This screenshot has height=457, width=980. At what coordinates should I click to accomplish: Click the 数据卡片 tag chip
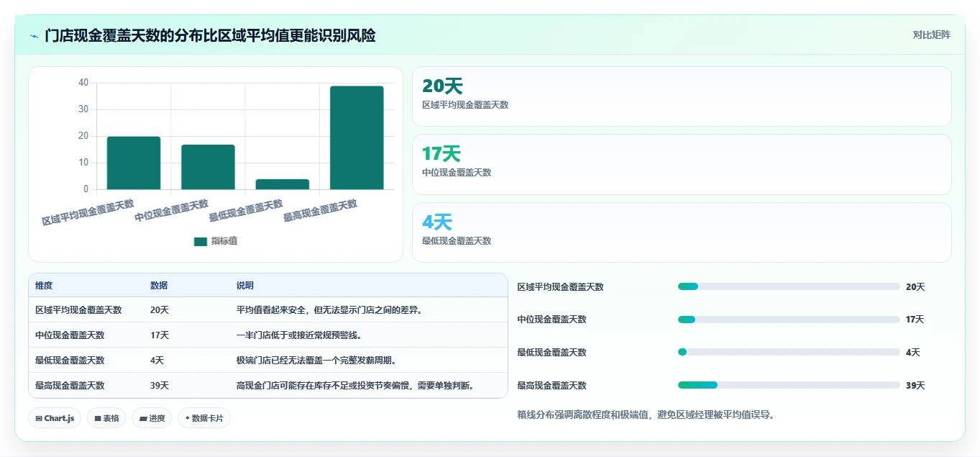point(204,418)
